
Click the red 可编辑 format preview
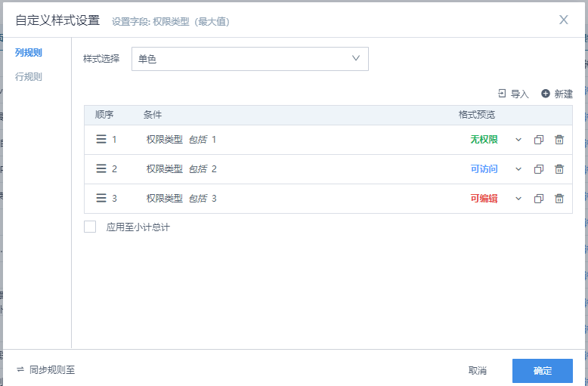click(x=484, y=199)
